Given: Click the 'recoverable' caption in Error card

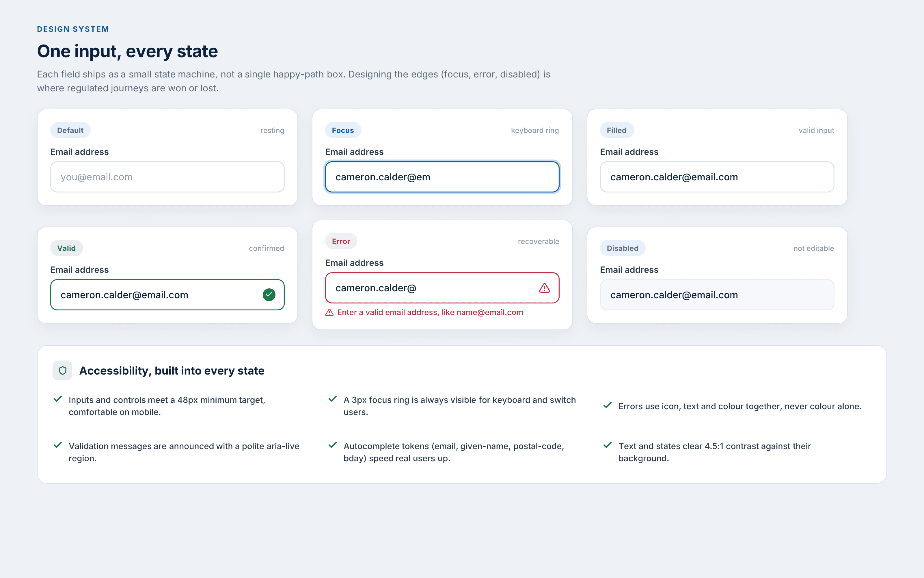Looking at the screenshot, I should 538,241.
